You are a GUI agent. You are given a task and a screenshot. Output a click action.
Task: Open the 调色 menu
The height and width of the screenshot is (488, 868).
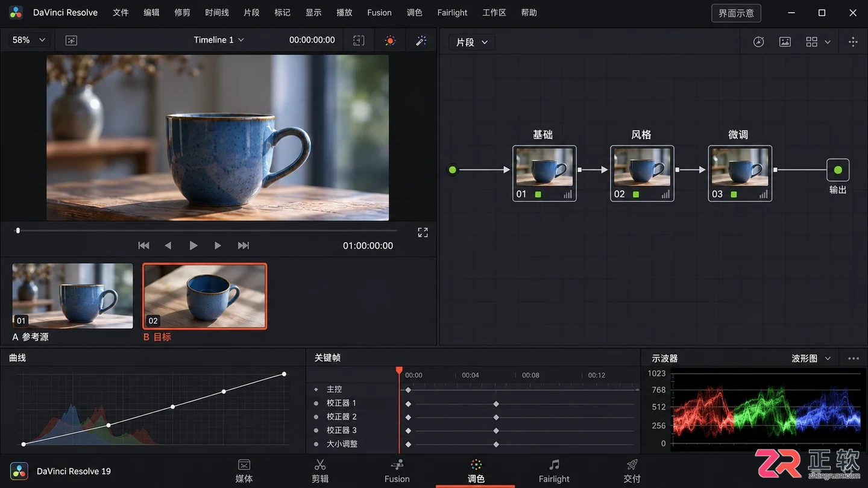(415, 13)
